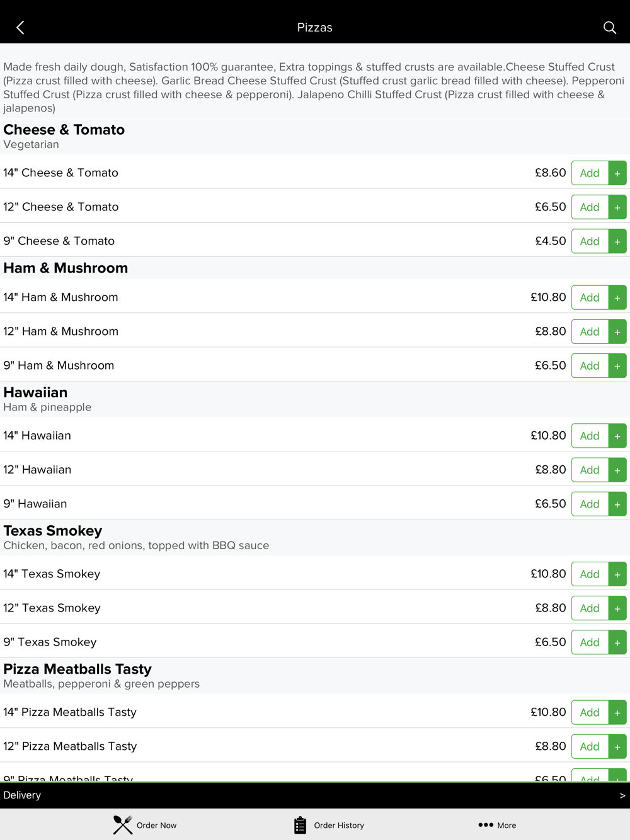This screenshot has height=840, width=630.
Task: Tap the plus icon for 12" Cheese & Tomato
Action: click(617, 207)
